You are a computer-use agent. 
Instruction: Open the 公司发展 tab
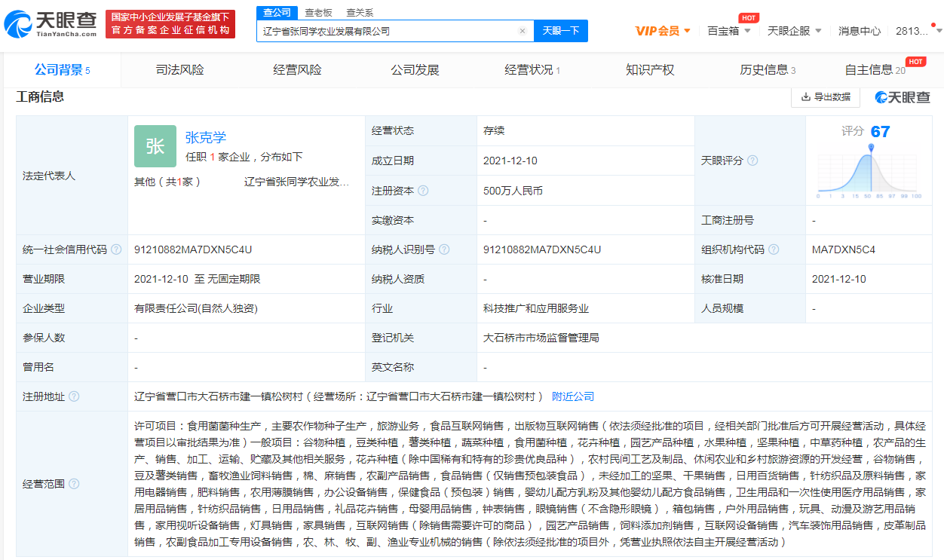point(415,70)
